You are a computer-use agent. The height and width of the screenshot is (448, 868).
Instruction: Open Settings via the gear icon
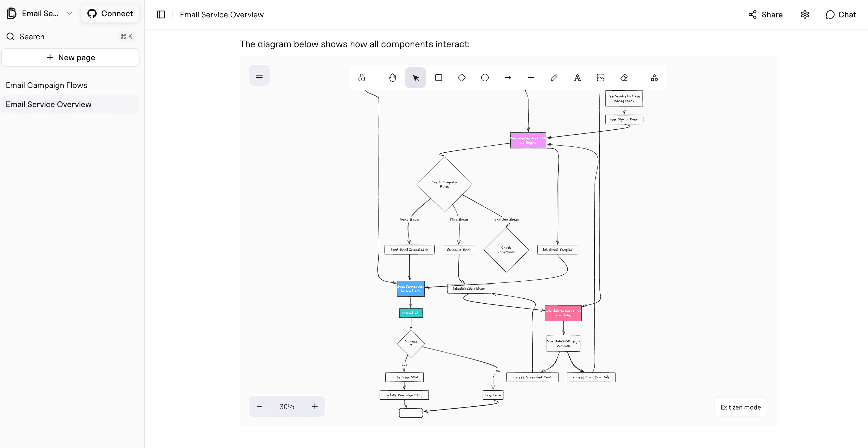pos(805,14)
